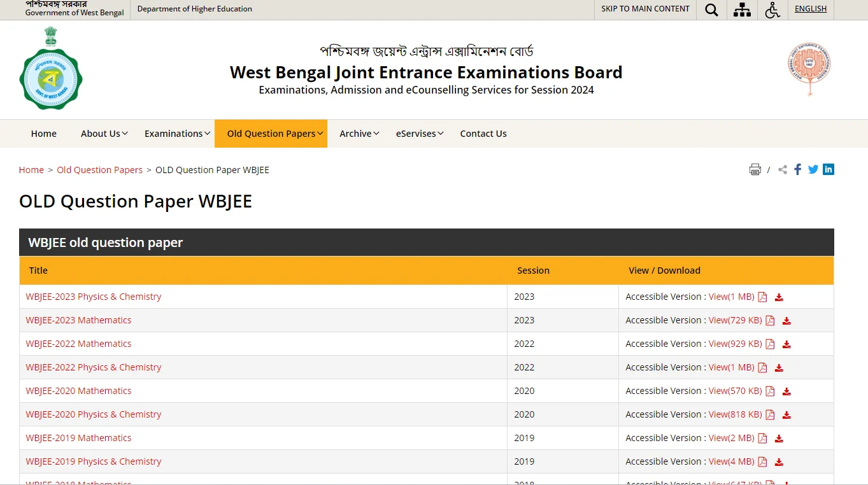Expand the eServises menu
Viewport: 868px width, 485px height.
[419, 134]
